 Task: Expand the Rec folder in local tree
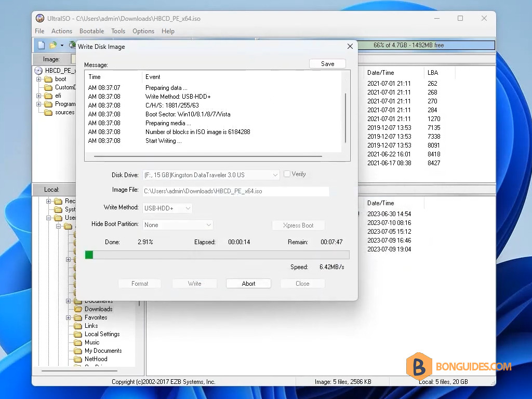click(48, 201)
